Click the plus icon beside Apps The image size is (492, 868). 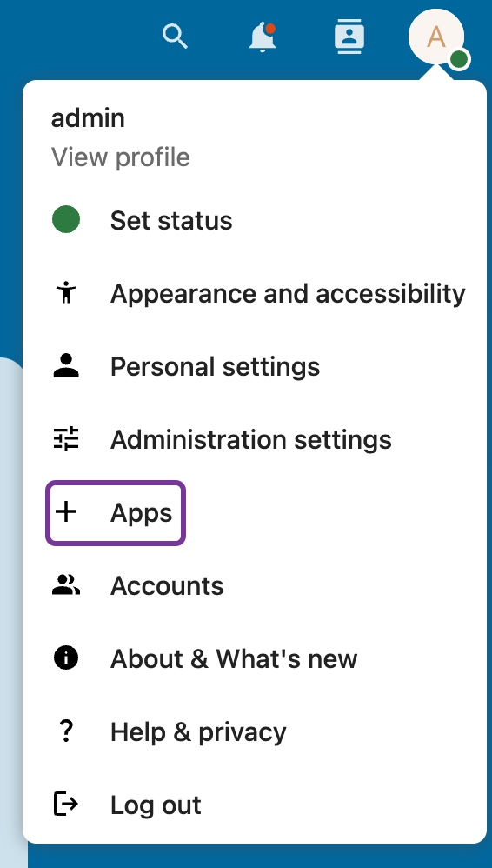(x=66, y=512)
